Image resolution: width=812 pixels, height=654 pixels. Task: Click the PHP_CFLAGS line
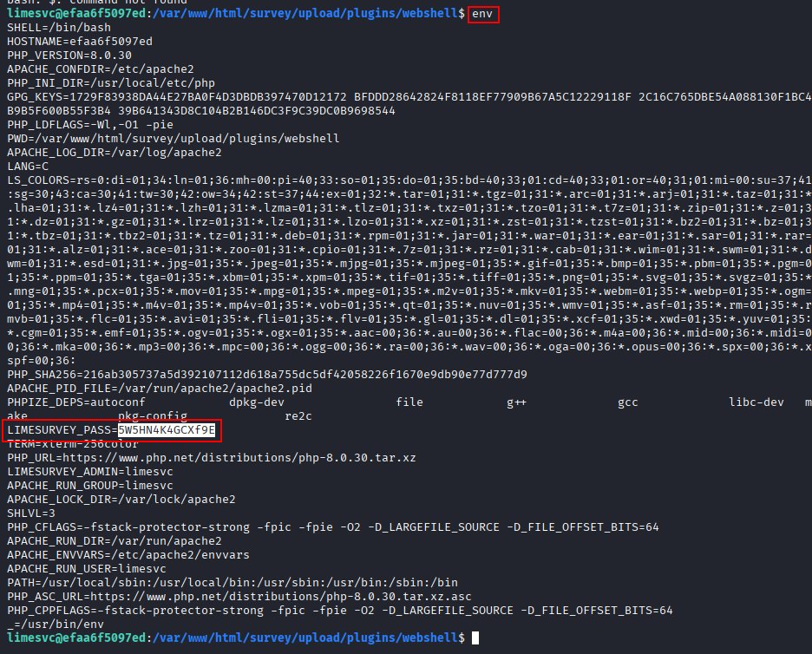point(333,527)
